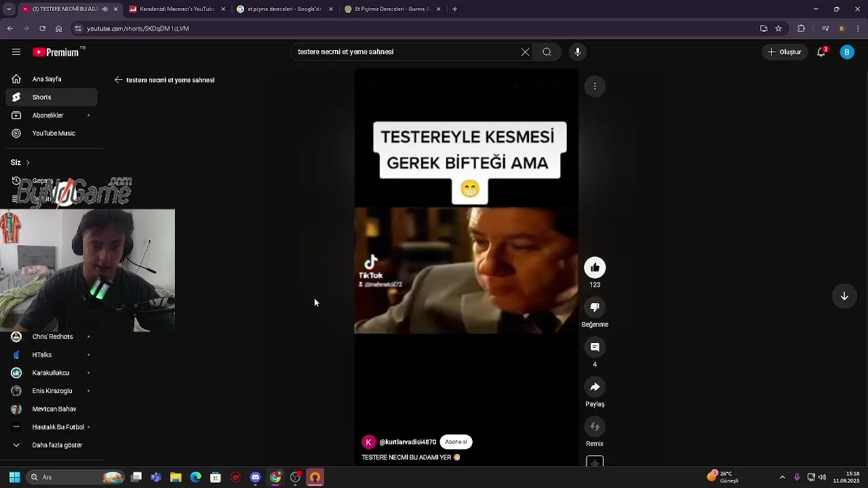Go back from the search results arrow
The image size is (868, 488).
click(x=119, y=80)
